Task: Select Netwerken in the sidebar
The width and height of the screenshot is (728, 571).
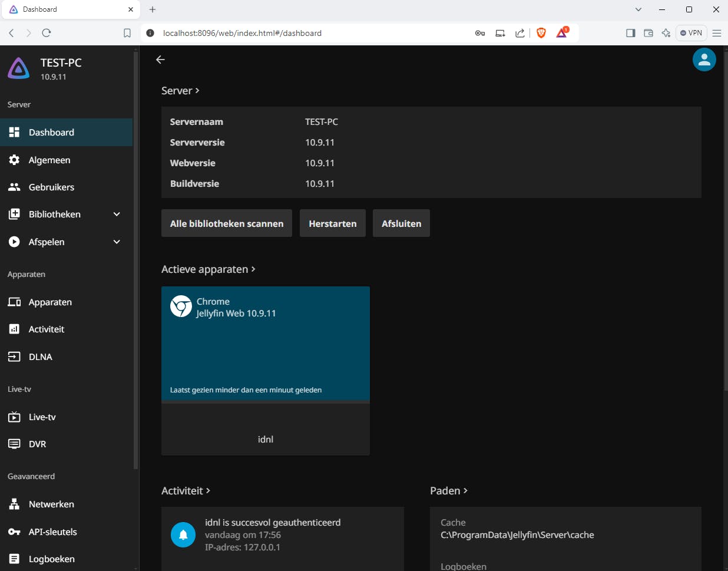Action: click(51, 504)
